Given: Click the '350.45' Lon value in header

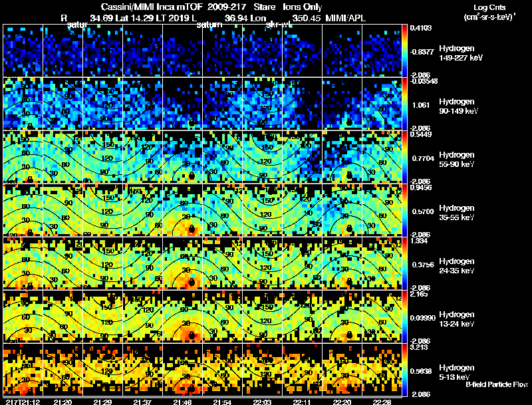Looking at the screenshot, I should tap(307, 18).
